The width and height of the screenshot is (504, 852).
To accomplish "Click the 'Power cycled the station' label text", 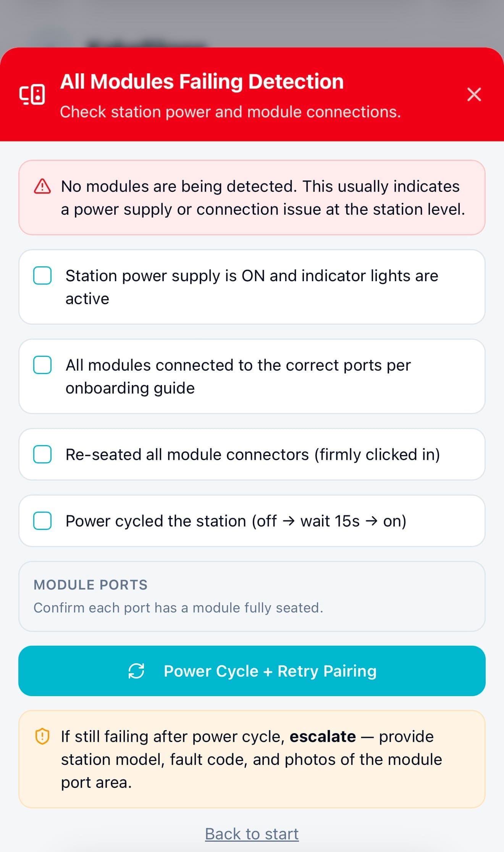I will [236, 521].
